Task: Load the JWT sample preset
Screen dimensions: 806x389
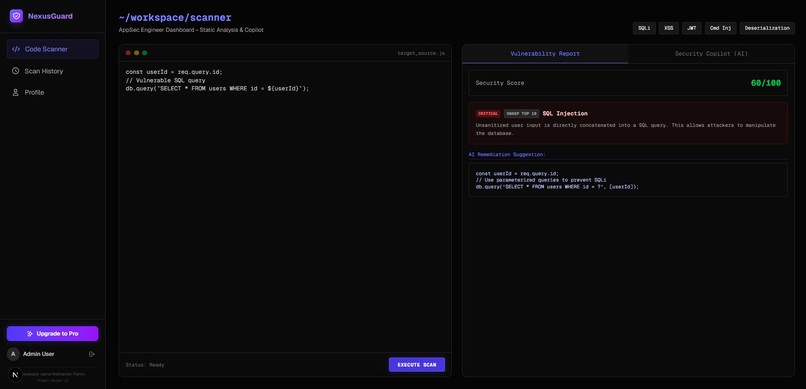Action: [x=692, y=28]
